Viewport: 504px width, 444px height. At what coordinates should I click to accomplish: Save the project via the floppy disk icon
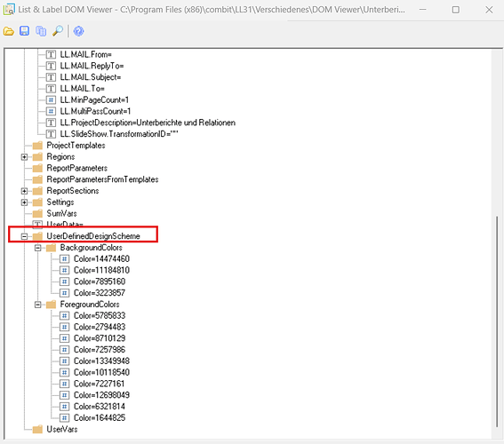pos(24,31)
